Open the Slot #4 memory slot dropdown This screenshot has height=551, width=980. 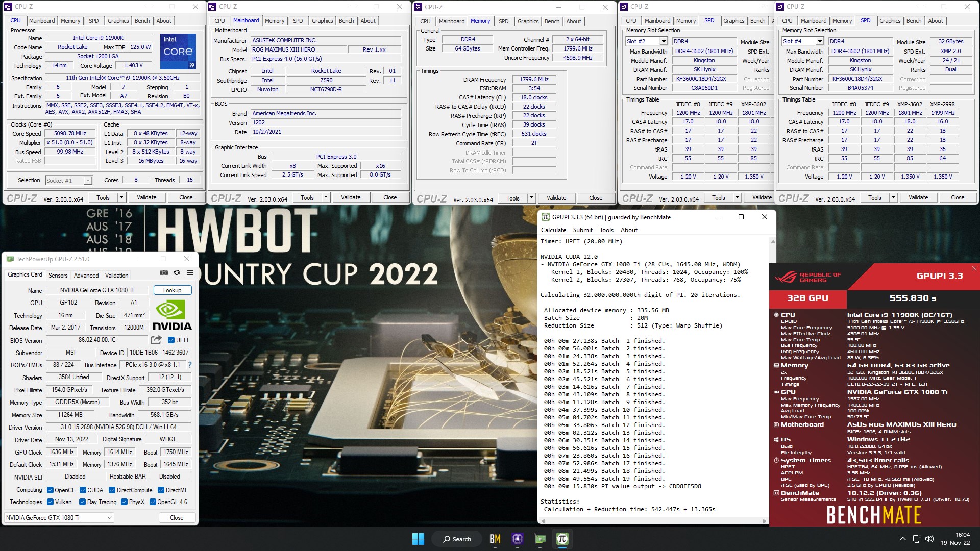click(x=803, y=41)
